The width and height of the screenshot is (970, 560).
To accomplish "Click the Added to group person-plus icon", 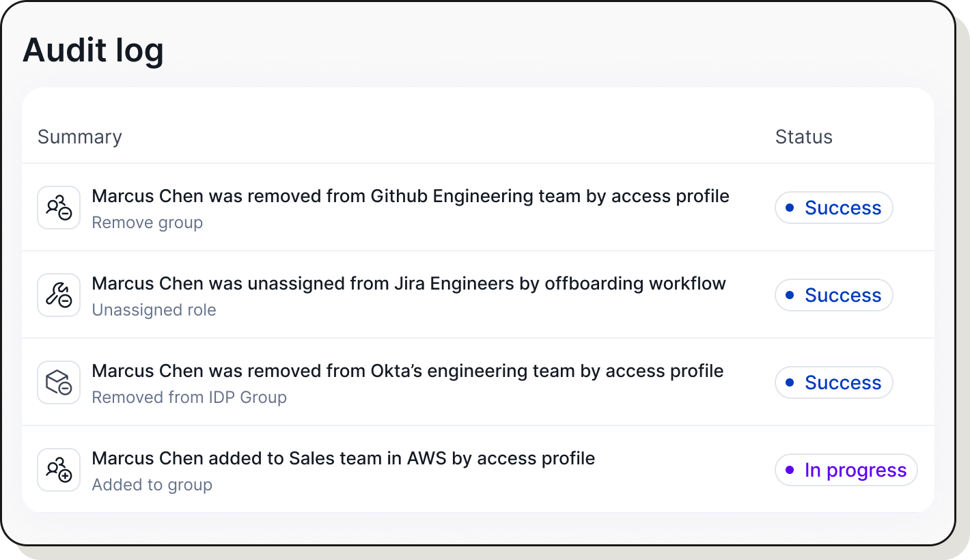I will (x=58, y=470).
